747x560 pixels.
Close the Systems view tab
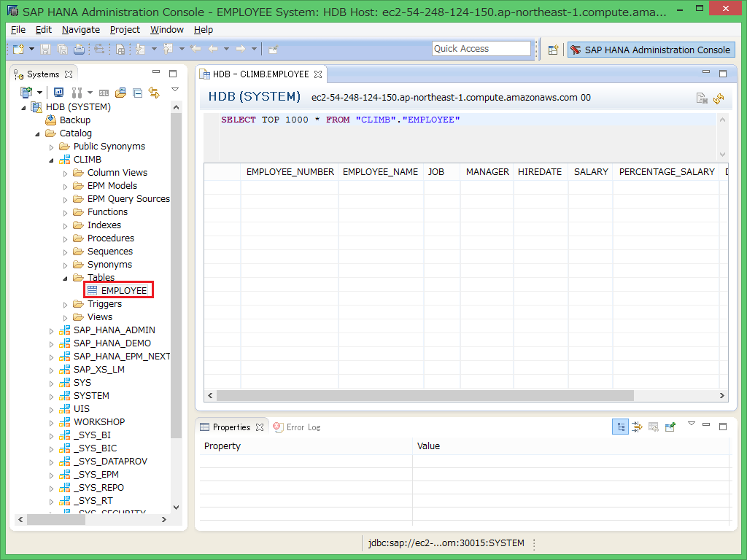(69, 74)
